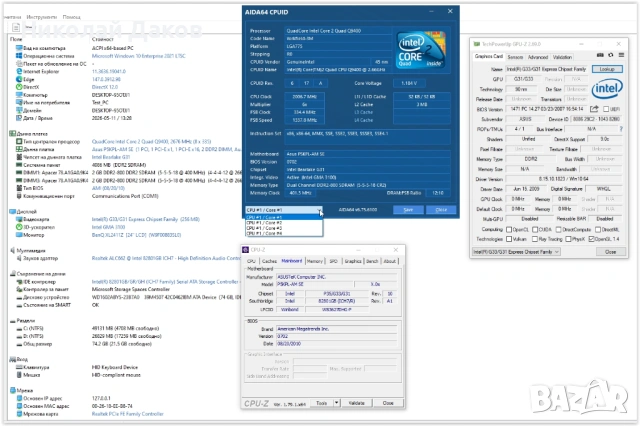Toggle the Vulkan checkbox in GPU-Z
This screenshot has width=640, height=426.
click(x=509, y=239)
